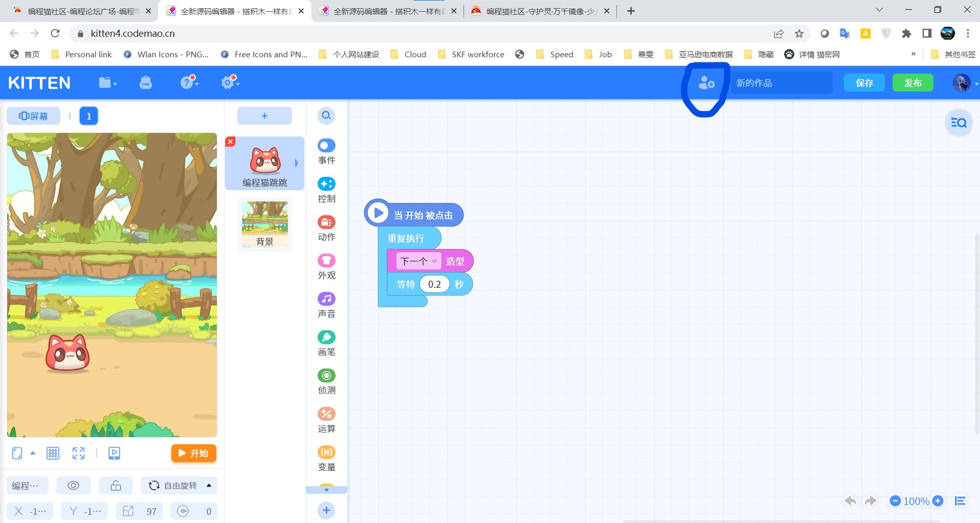This screenshot has width=980, height=523.
Task: Open the 外观 looks block category
Action: [x=326, y=267]
